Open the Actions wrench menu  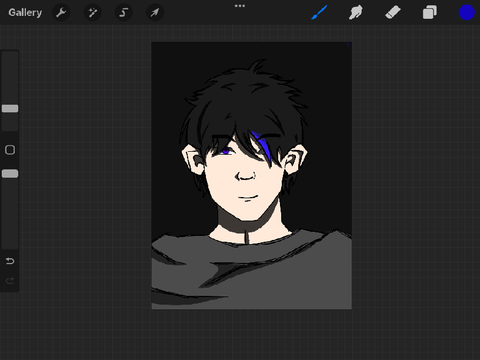pyautogui.click(x=61, y=13)
